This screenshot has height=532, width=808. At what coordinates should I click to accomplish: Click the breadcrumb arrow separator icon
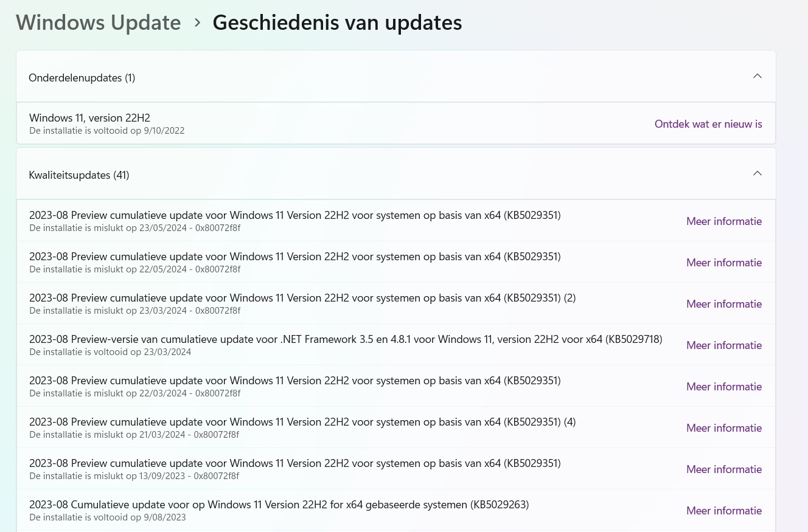coord(197,22)
